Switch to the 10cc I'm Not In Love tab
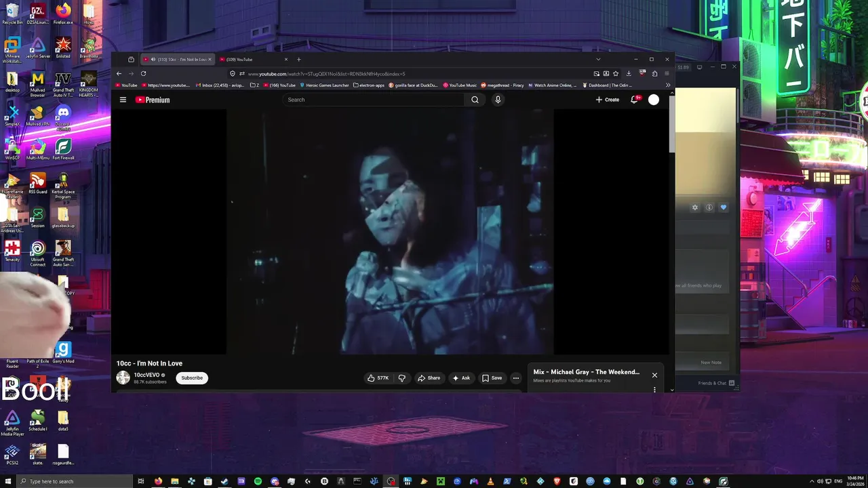 [x=176, y=60]
